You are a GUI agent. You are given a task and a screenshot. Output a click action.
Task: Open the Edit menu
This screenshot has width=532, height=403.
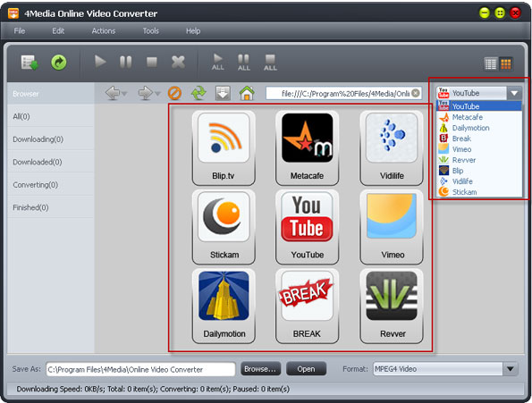pos(58,31)
